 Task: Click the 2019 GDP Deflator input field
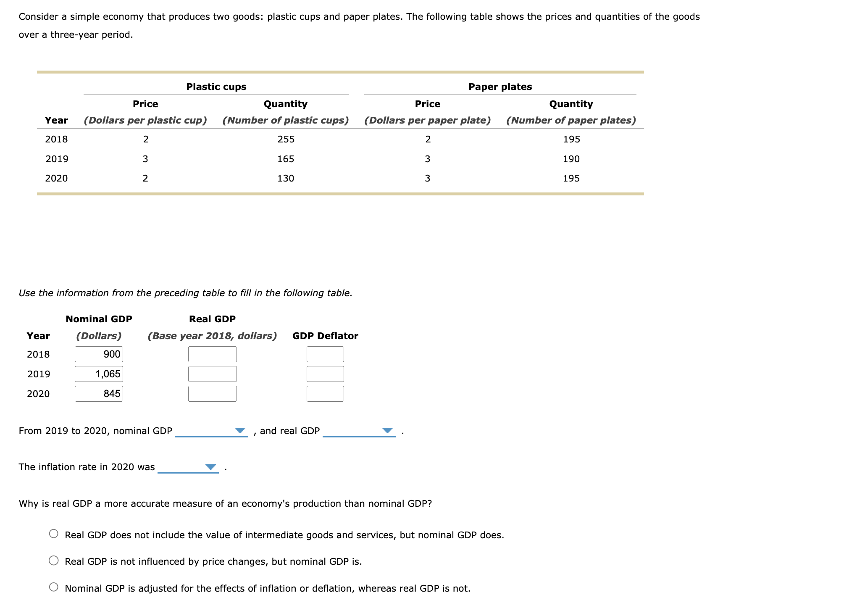click(x=325, y=374)
